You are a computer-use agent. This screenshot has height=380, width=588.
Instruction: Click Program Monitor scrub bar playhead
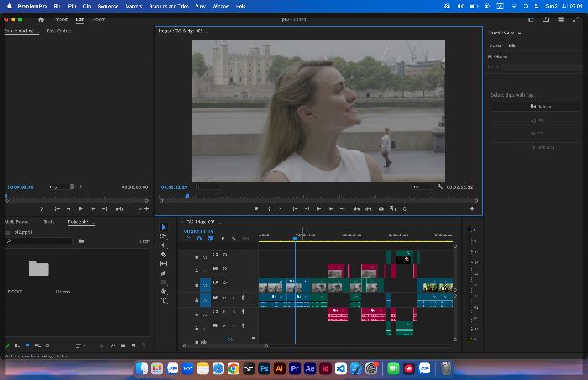187,196
